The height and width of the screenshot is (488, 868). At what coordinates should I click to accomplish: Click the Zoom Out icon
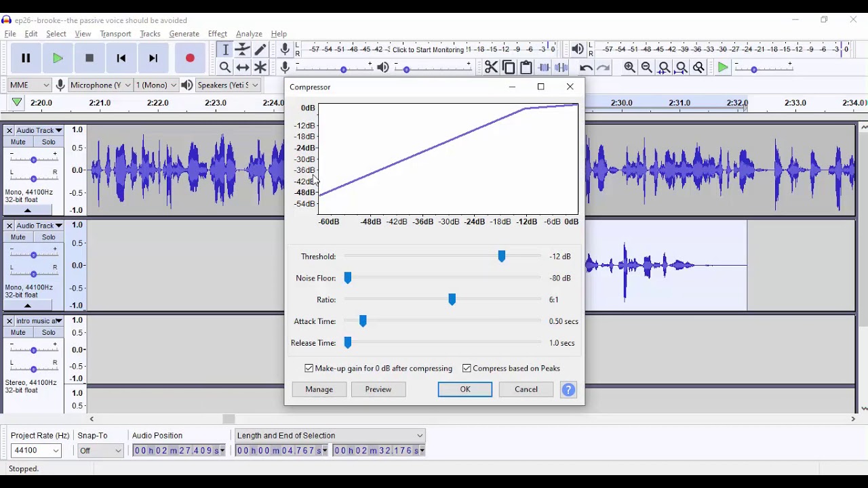(647, 67)
